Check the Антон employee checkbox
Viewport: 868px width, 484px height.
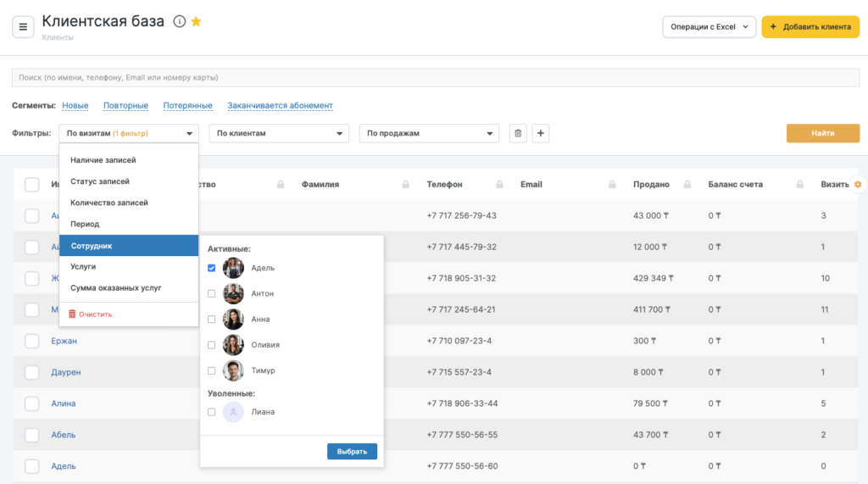tap(211, 293)
